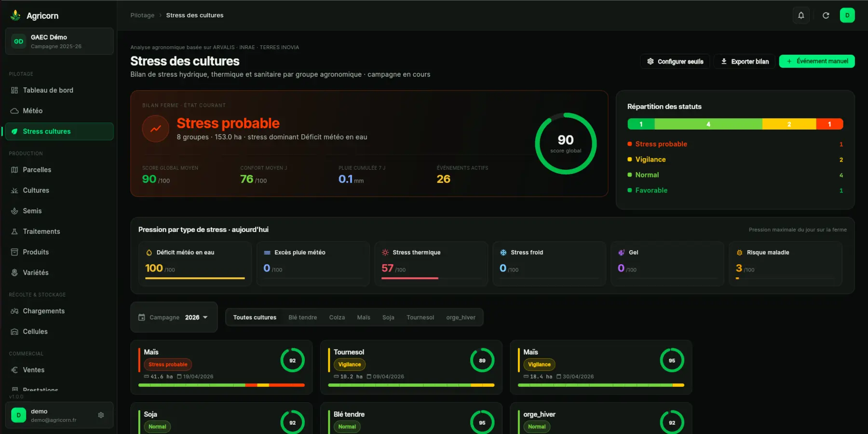Screen dimensions: 868x434
Task: Click the settings gear next to demo
Action: pos(101,415)
